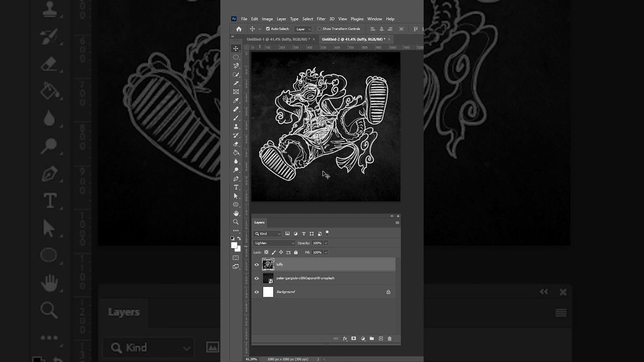Select the Eyedropper tool
This screenshot has width=644, height=362.
point(236,101)
